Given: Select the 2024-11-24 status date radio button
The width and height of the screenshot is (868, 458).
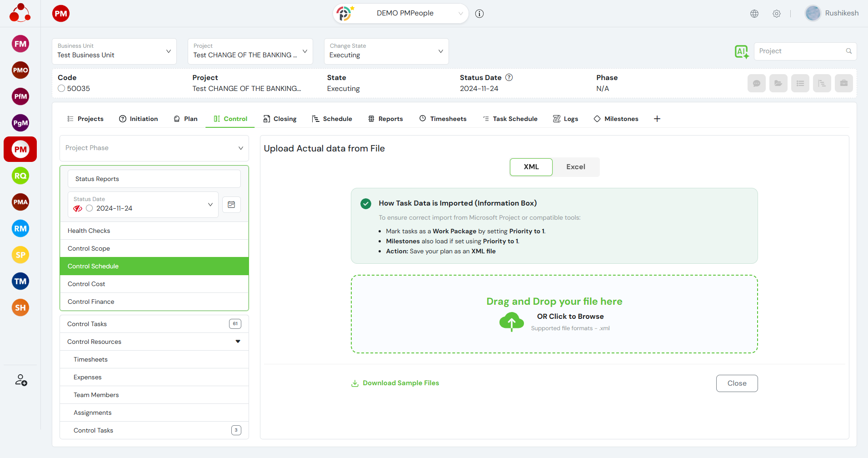Looking at the screenshot, I should coord(90,208).
